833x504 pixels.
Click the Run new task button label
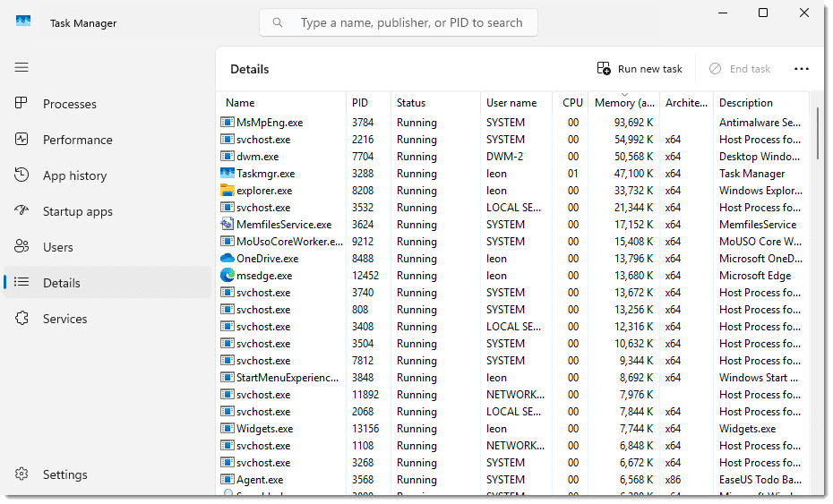tap(649, 69)
